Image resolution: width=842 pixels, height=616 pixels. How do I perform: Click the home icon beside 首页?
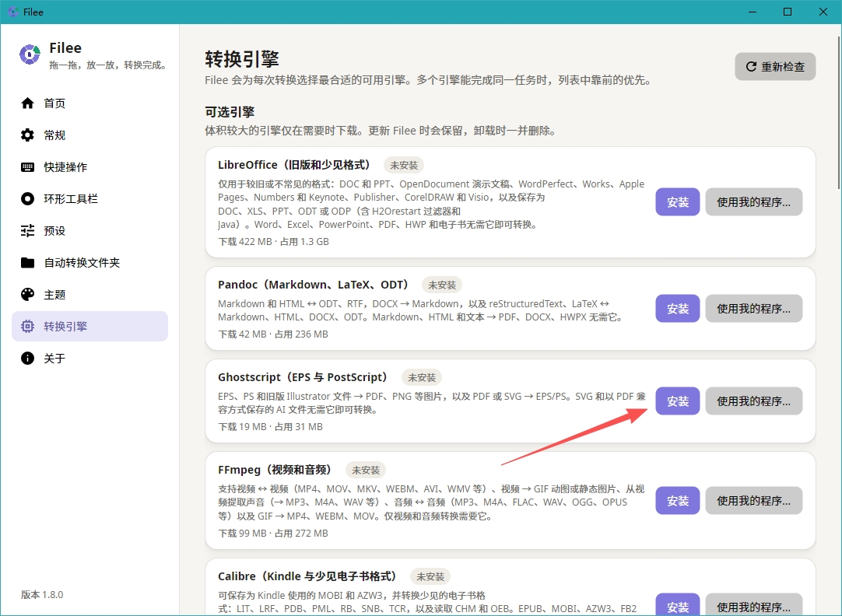[27, 103]
